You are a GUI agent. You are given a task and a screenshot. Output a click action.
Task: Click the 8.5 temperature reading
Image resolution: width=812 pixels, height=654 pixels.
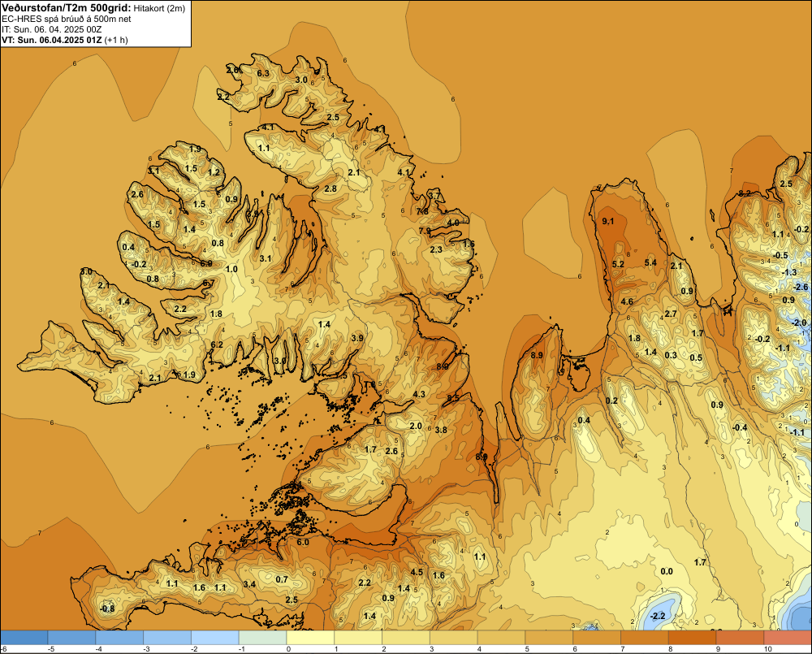453,397
